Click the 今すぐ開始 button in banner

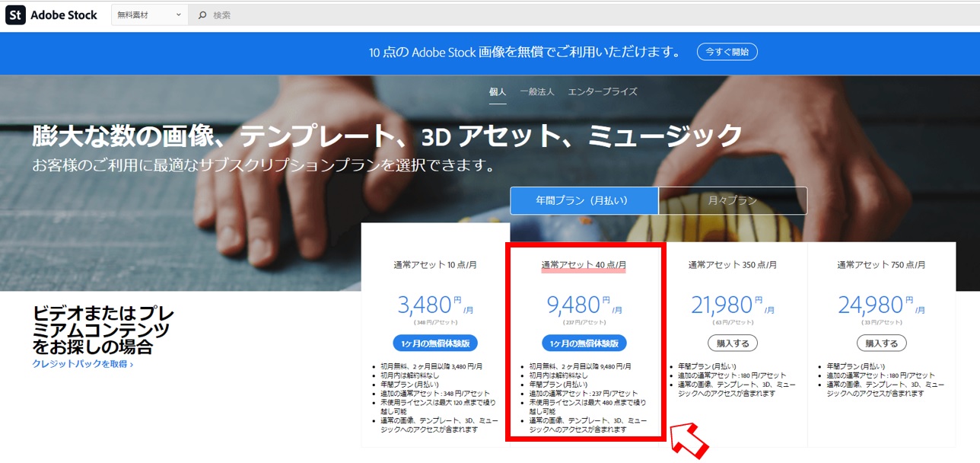pyautogui.click(x=727, y=52)
